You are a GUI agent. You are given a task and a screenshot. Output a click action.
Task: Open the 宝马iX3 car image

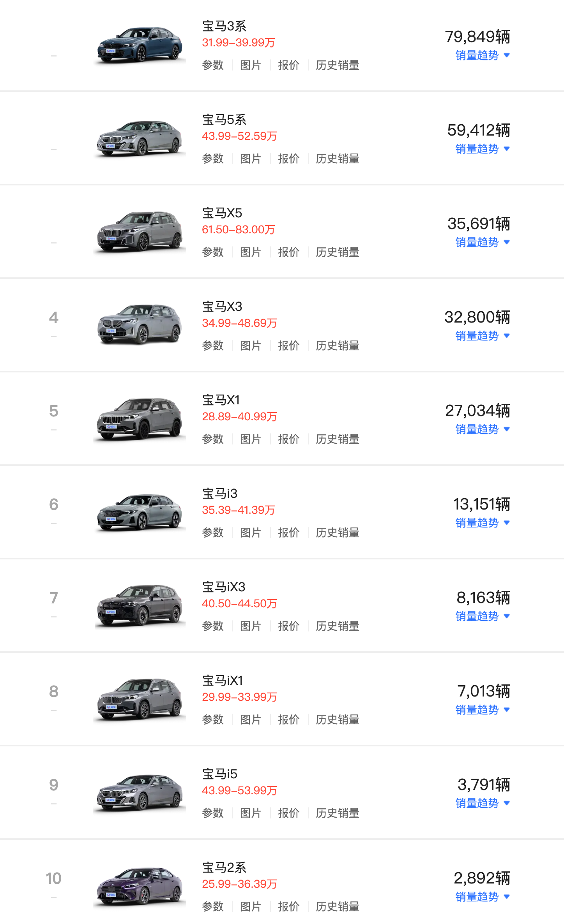pos(140,606)
